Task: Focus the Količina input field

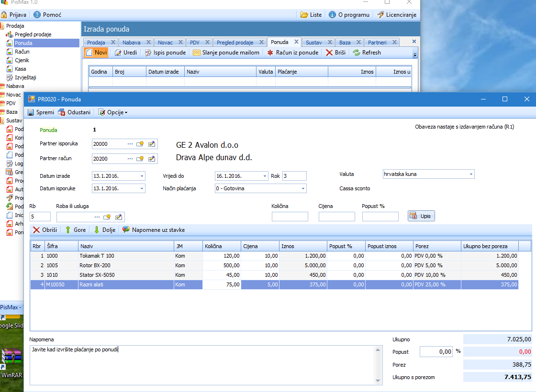Action: coord(290,217)
